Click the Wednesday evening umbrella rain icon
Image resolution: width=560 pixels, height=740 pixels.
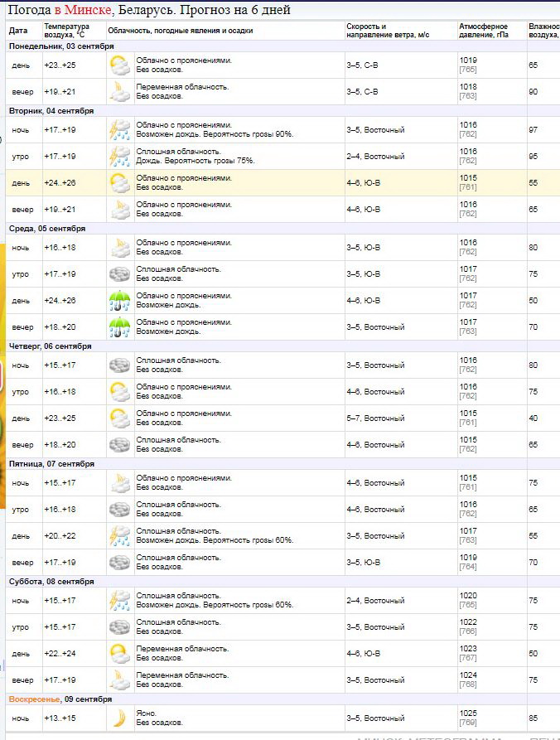click(x=120, y=327)
